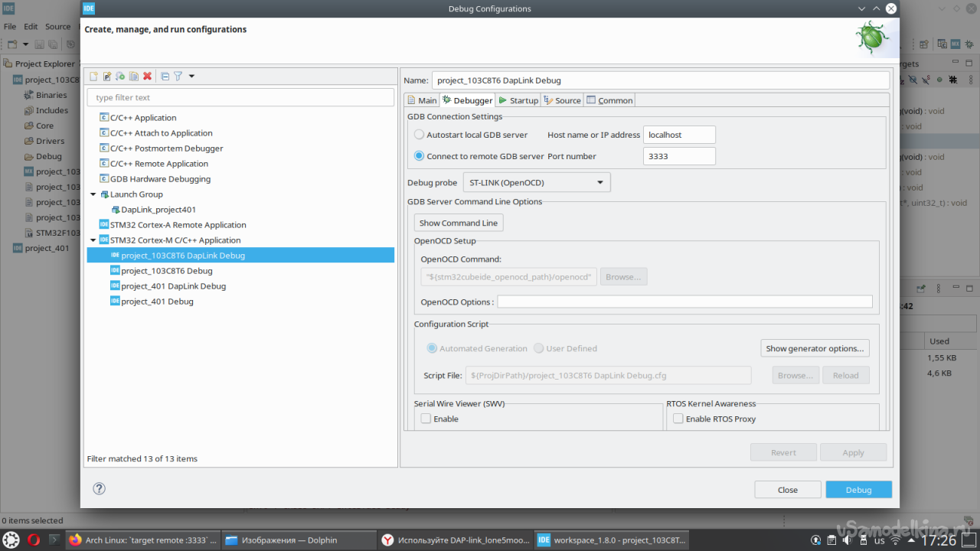Viewport: 980px width, 551px height.
Task: Open the Drivers folder in Project Explorer
Action: 50,141
